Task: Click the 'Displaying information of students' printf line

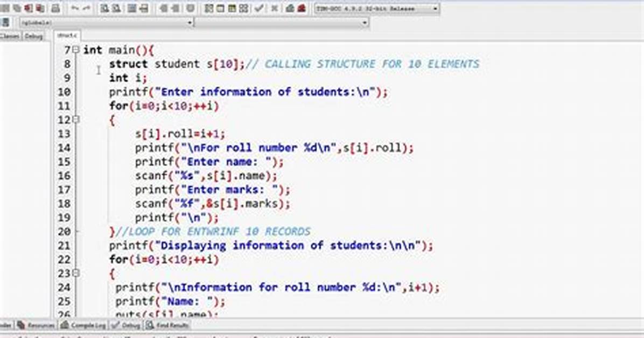Action: (271, 245)
